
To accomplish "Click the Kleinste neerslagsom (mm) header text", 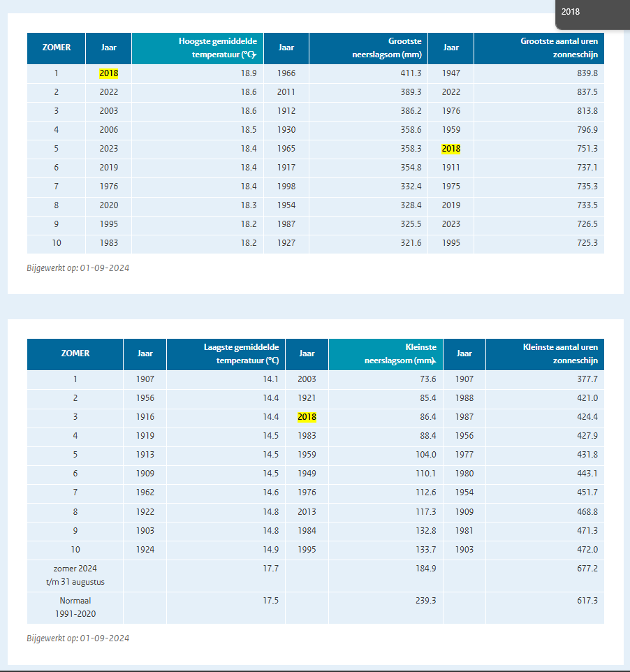I will (x=398, y=354).
